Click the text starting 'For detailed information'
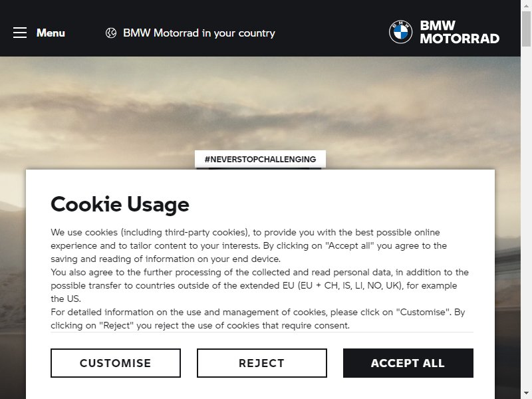The image size is (532, 399). (x=258, y=319)
